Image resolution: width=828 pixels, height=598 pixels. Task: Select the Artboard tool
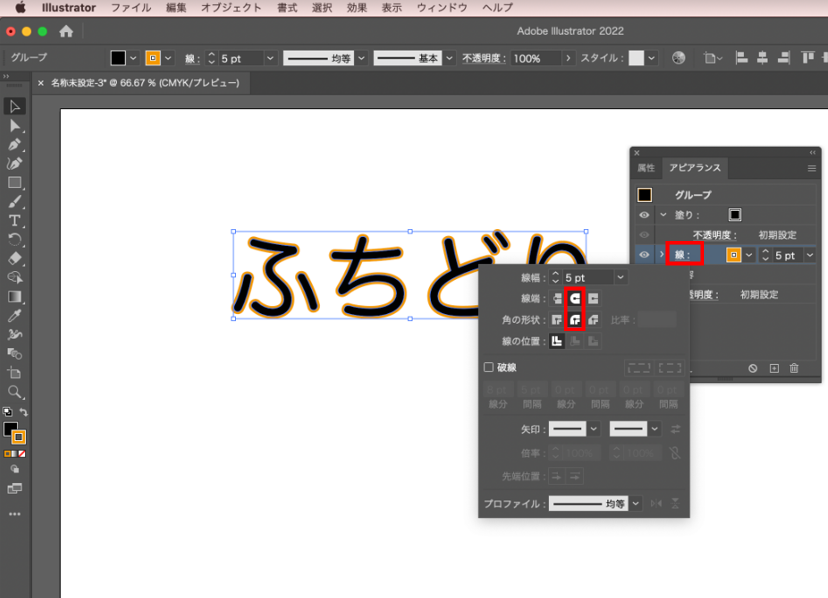[x=14, y=373]
